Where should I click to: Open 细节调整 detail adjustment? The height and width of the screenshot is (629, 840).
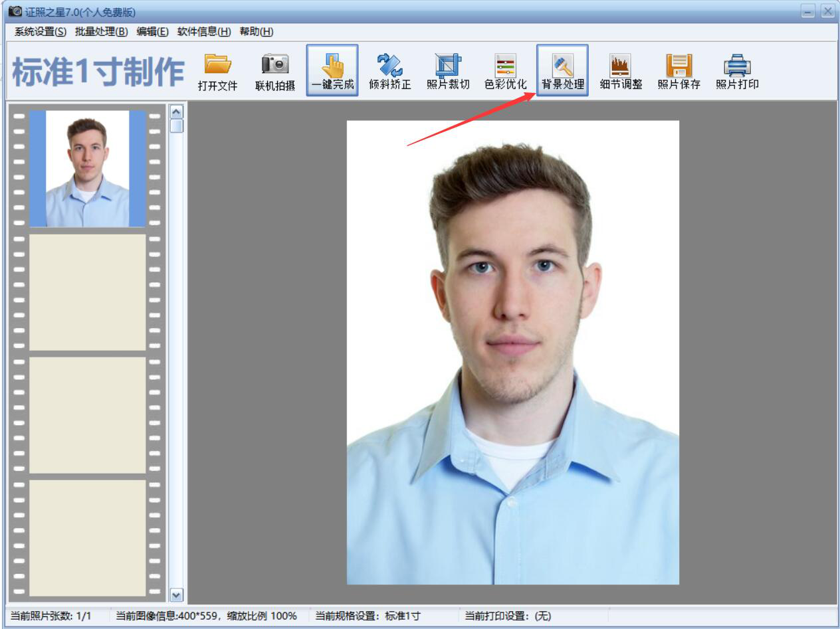tap(621, 71)
